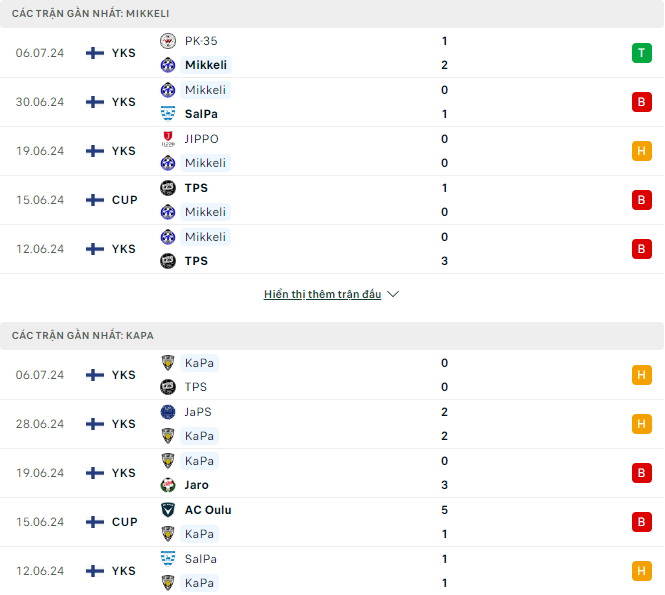Open Mikkeli team name in 06.07.24 match

click(x=206, y=65)
